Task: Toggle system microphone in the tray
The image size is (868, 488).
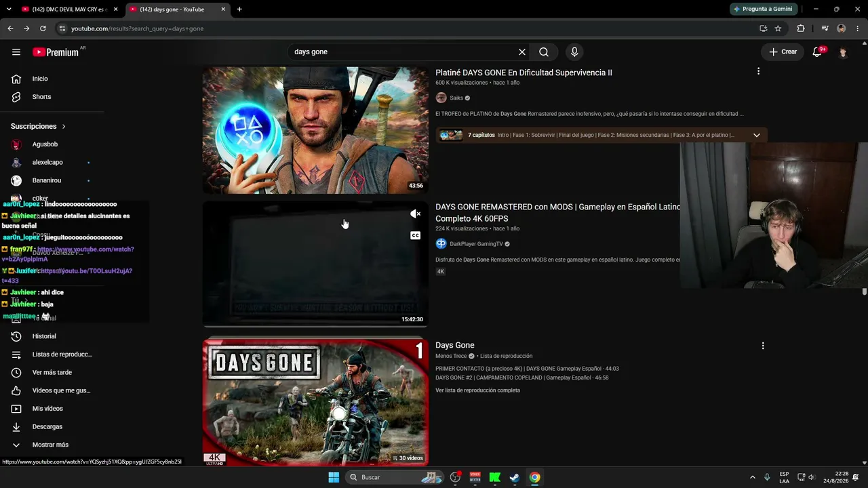Action: (767, 477)
